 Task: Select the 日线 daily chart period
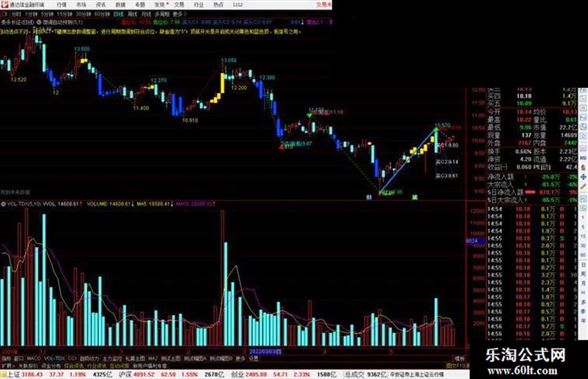point(118,14)
